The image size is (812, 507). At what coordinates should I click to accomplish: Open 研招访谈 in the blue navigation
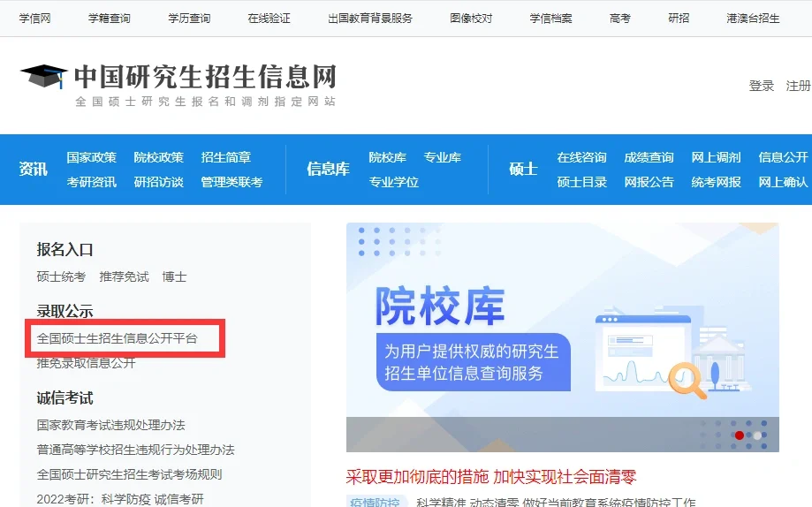click(158, 182)
